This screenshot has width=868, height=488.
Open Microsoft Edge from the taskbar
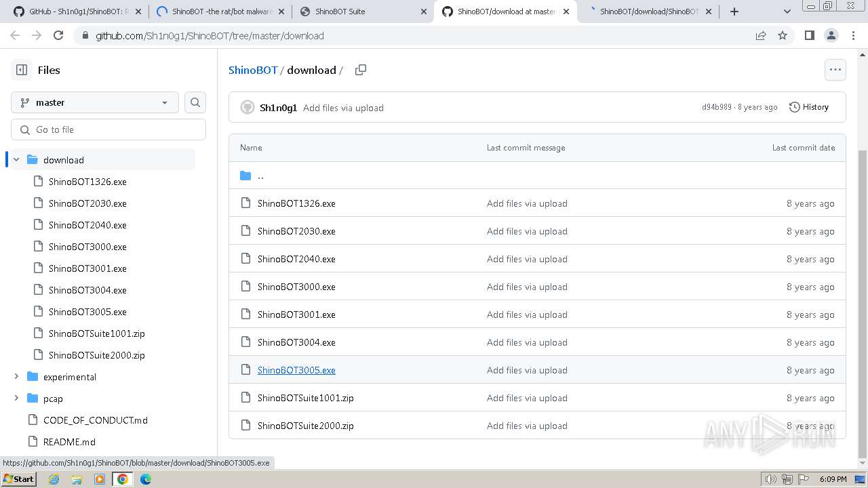146,479
